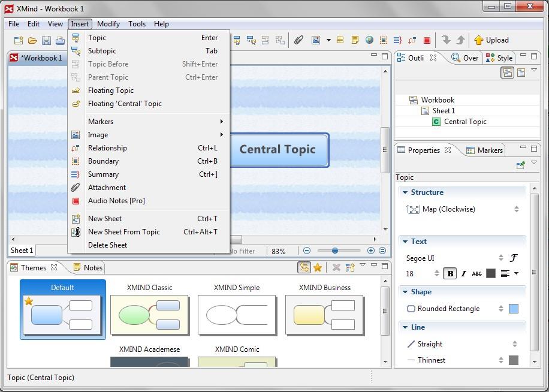The image size is (549, 392).
Task: Select New Sheet menu entry
Action: pos(149,218)
